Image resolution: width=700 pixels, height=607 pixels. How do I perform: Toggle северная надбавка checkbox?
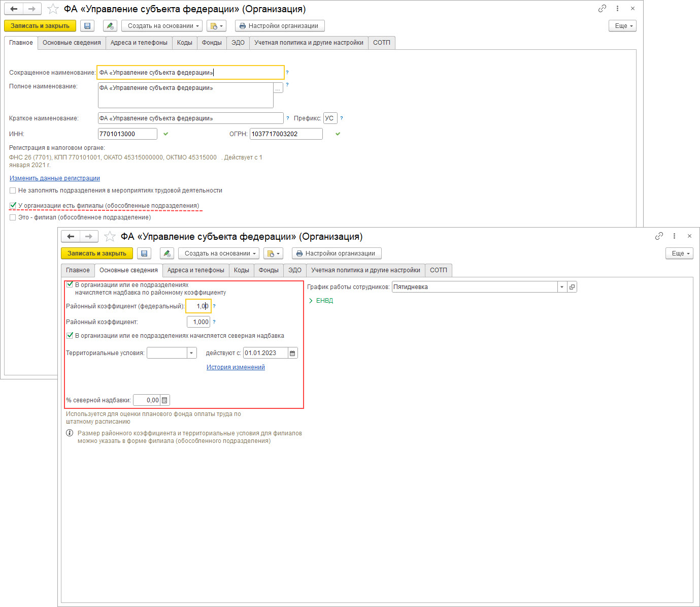(70, 336)
